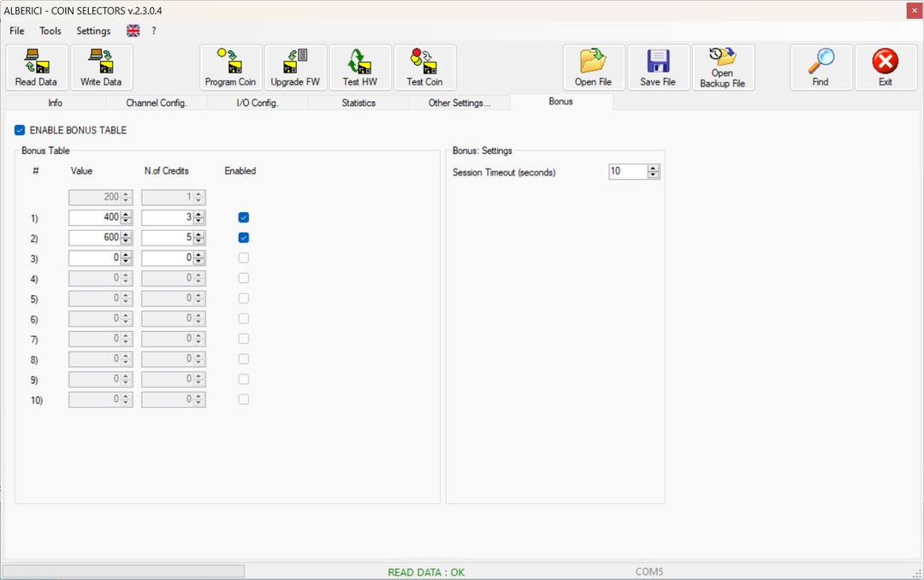Viewport: 924px width, 580px height.
Task: Click the Read Data toolbar icon
Action: [x=36, y=68]
